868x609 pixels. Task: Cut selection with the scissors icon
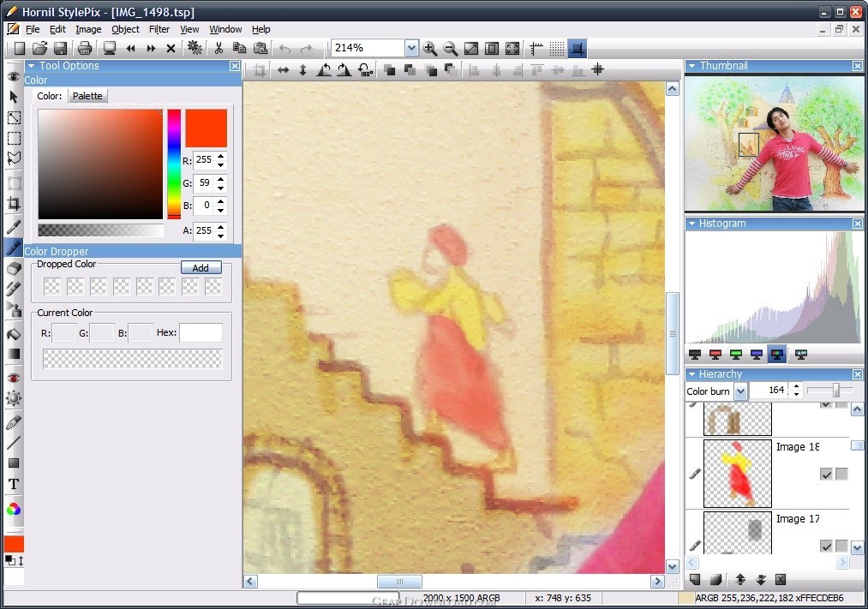(x=218, y=49)
